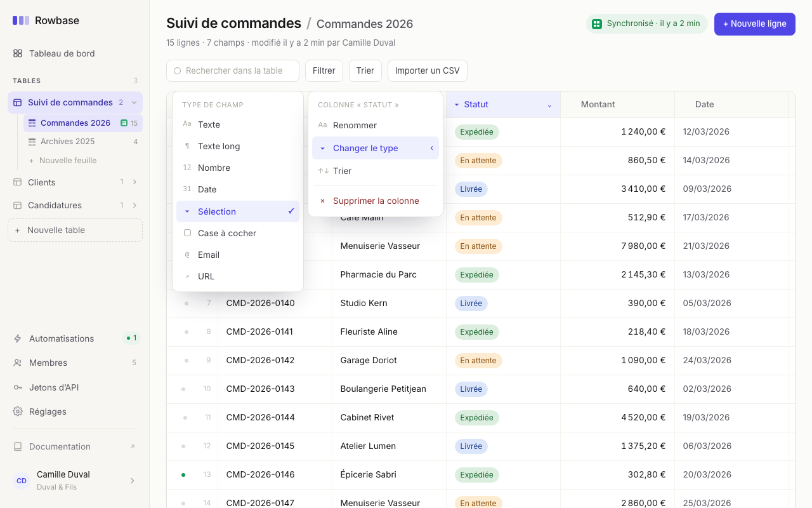812x508 pixels.
Task: Click the Synchronisé status badge
Action: pyautogui.click(x=646, y=24)
